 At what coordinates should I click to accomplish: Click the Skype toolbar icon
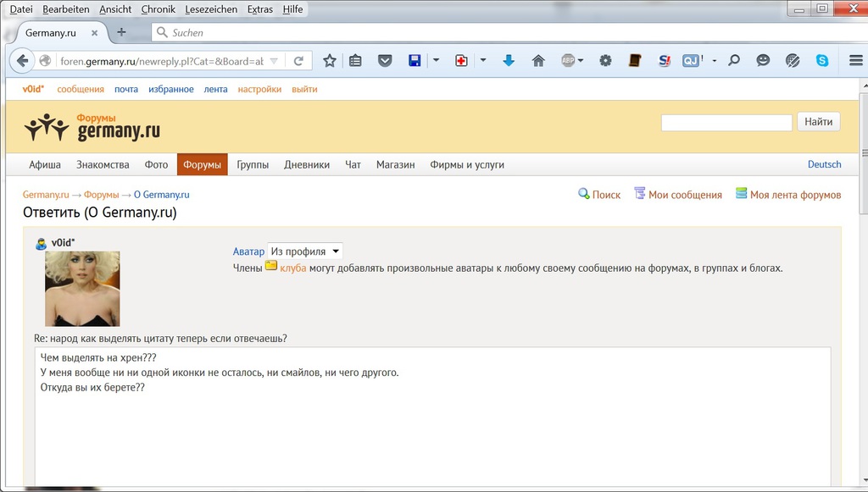coord(822,61)
